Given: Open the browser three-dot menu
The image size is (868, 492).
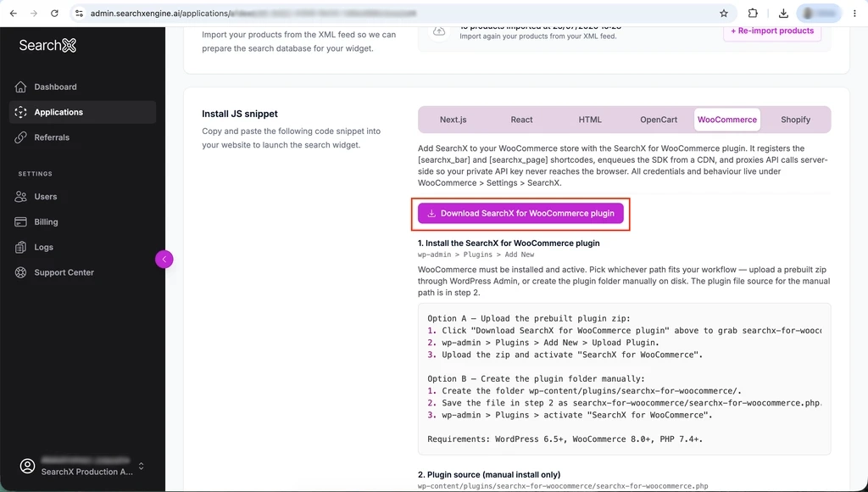Looking at the screenshot, I should [854, 14].
